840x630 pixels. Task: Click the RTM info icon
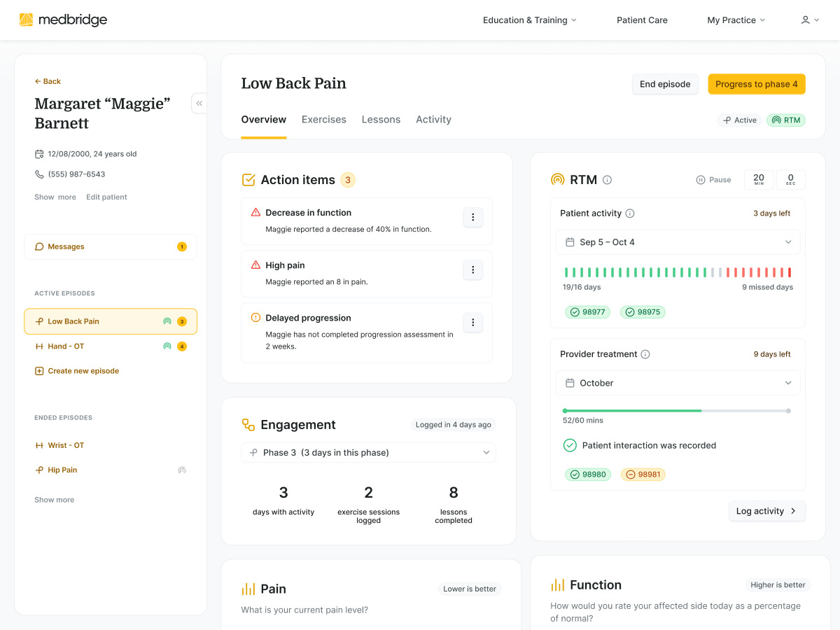pyautogui.click(x=608, y=180)
